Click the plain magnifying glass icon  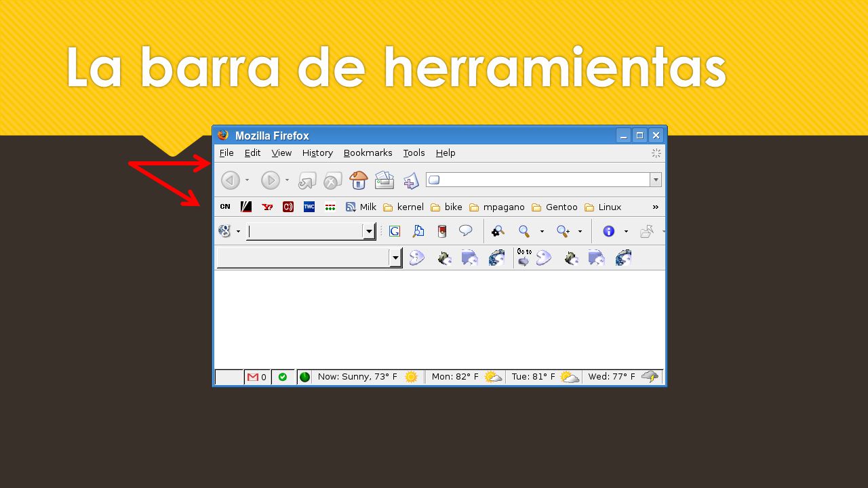(x=524, y=231)
